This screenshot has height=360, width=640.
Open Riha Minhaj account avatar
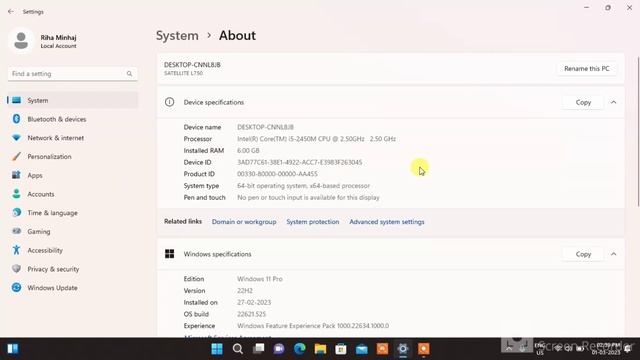(21, 41)
